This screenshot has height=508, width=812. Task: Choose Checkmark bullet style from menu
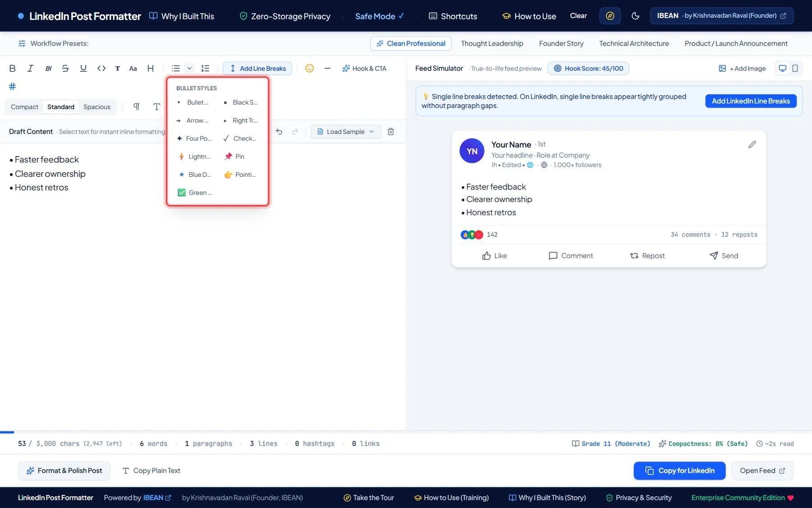[240, 139]
